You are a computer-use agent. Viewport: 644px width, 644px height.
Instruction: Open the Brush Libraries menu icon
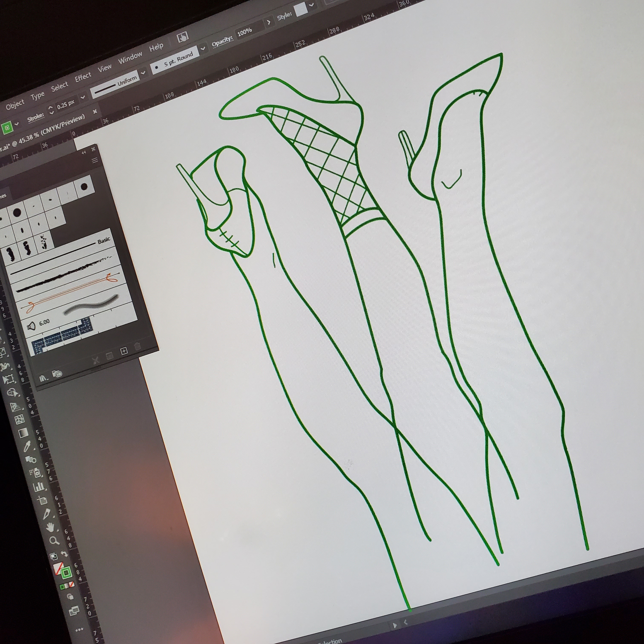pyautogui.click(x=44, y=378)
